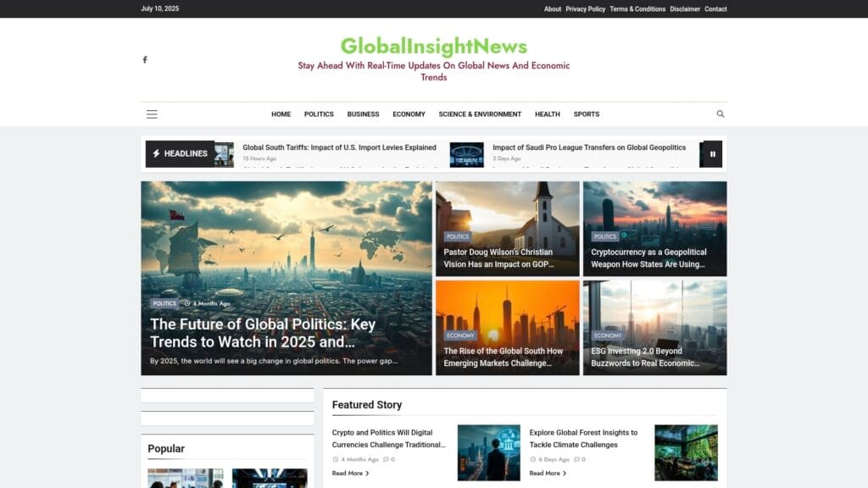The width and height of the screenshot is (868, 488).
Task: Click Economy tag on ESG Investing card
Action: (608, 335)
